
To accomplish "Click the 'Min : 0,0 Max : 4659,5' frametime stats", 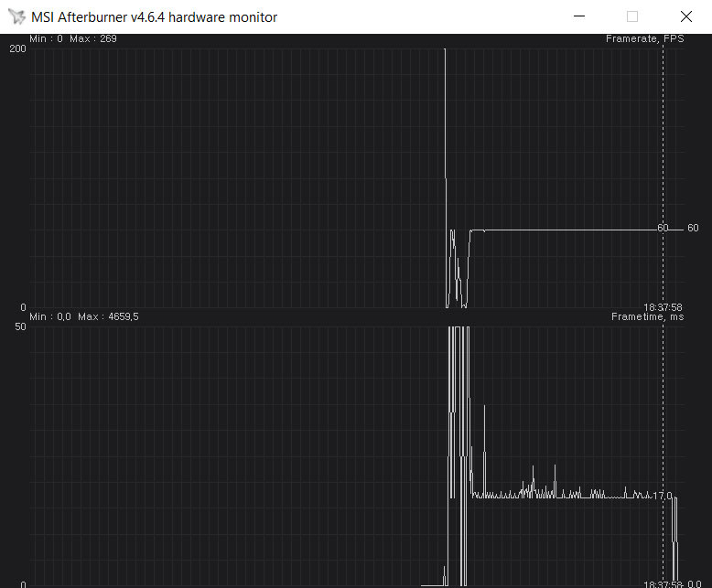I will click(x=84, y=316).
